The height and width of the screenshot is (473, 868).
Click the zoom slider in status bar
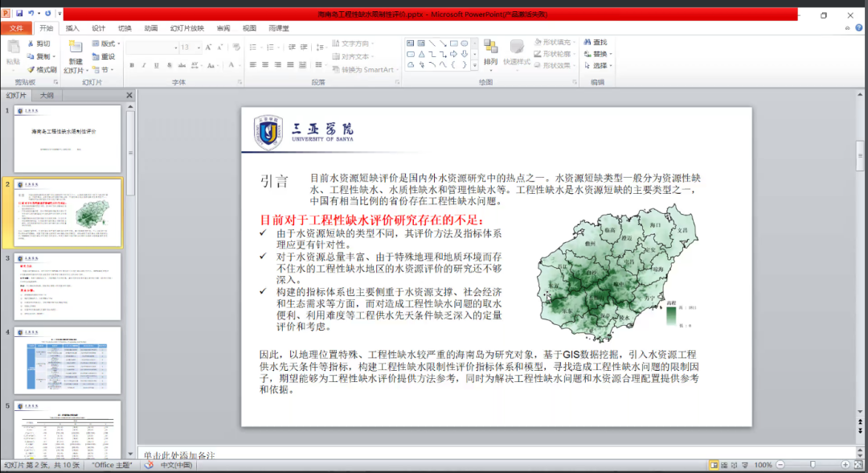pyautogui.click(x=812, y=465)
